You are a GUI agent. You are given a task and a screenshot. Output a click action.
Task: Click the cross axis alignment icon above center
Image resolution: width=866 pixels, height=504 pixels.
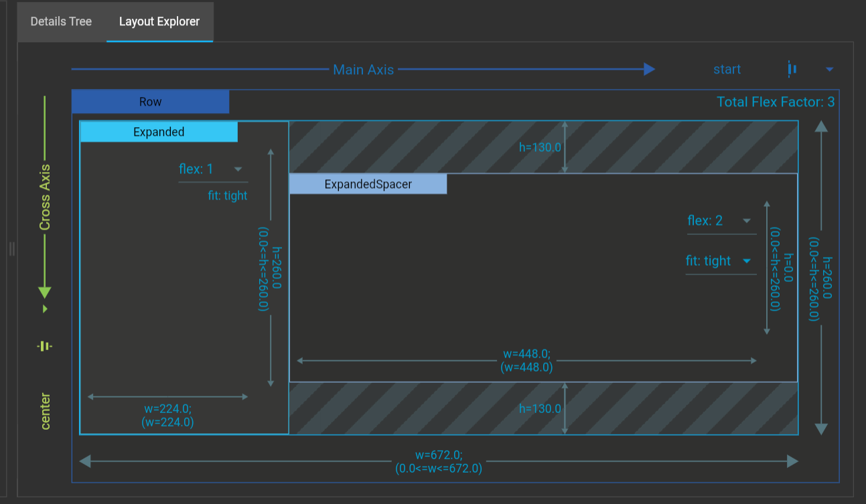pyautogui.click(x=44, y=346)
